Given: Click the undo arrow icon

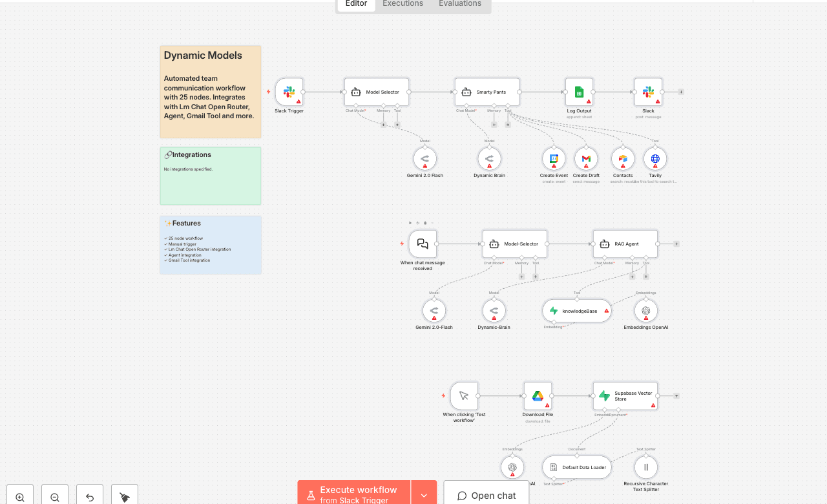Looking at the screenshot, I should [x=89, y=495].
